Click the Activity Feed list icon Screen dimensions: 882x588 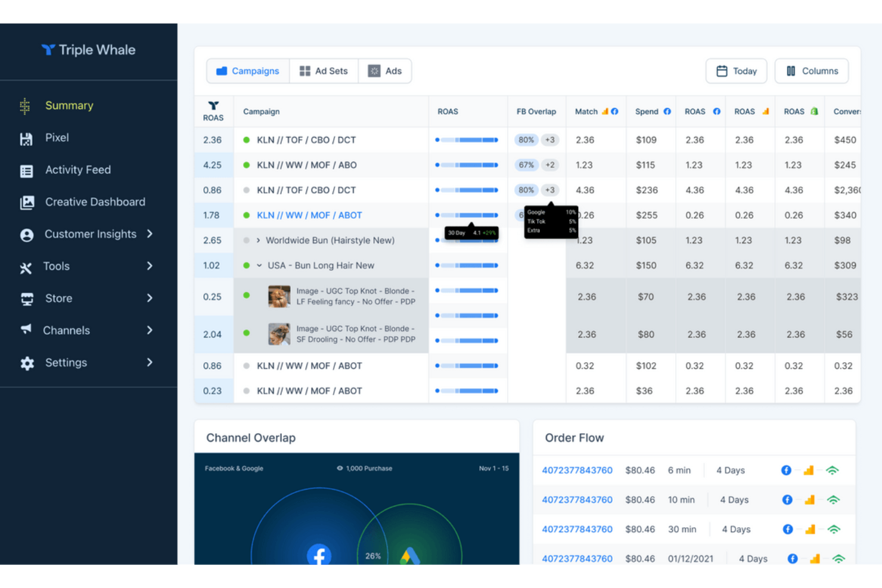point(27,171)
